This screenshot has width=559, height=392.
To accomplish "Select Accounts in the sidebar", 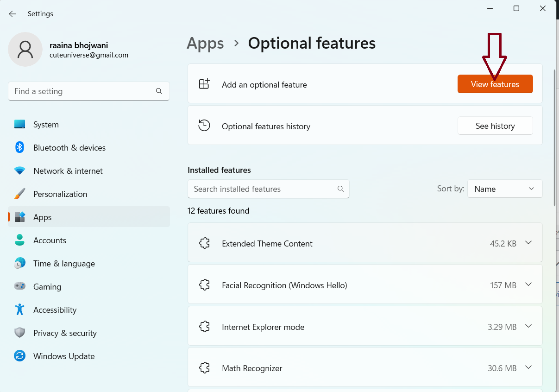I will pos(50,240).
